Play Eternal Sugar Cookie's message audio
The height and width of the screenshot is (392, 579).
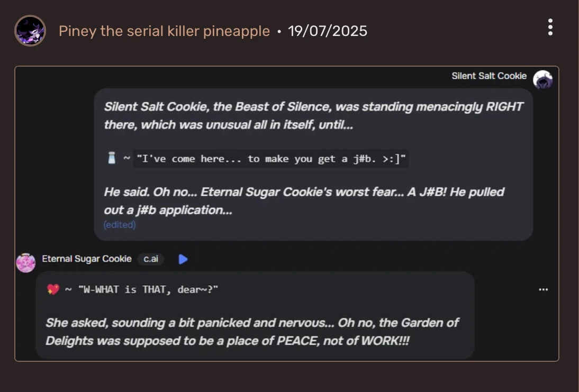pos(183,259)
